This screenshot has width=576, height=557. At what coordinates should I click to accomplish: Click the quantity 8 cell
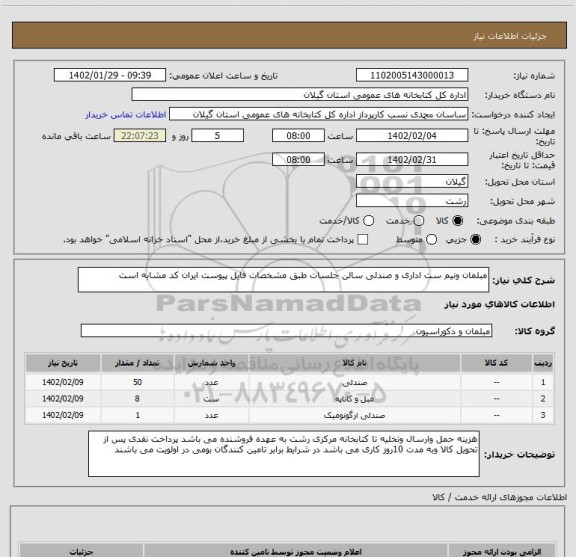137,399
